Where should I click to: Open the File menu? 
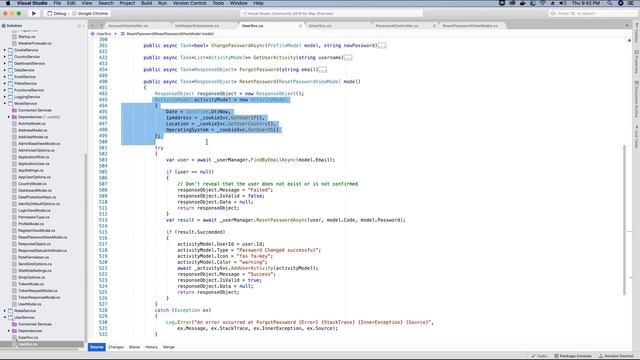(57, 3)
